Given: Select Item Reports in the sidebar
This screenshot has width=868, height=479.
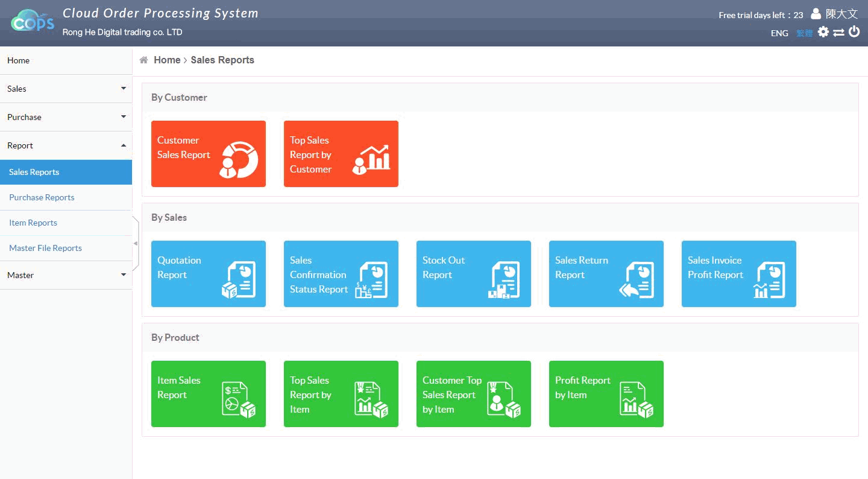Looking at the screenshot, I should point(33,223).
